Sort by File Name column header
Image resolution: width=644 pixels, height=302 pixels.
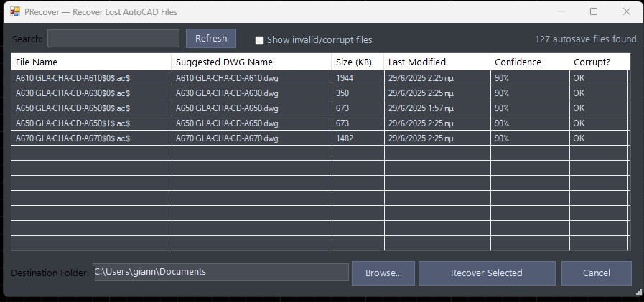pos(91,62)
